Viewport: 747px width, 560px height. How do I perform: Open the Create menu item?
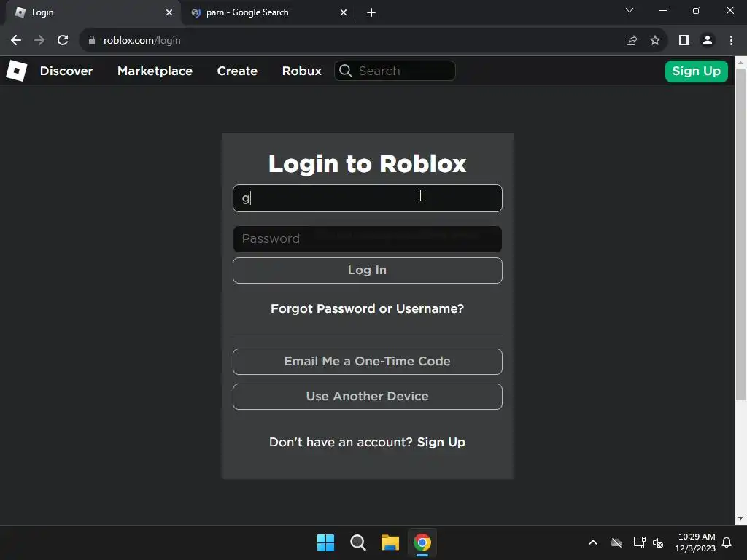pyautogui.click(x=237, y=71)
